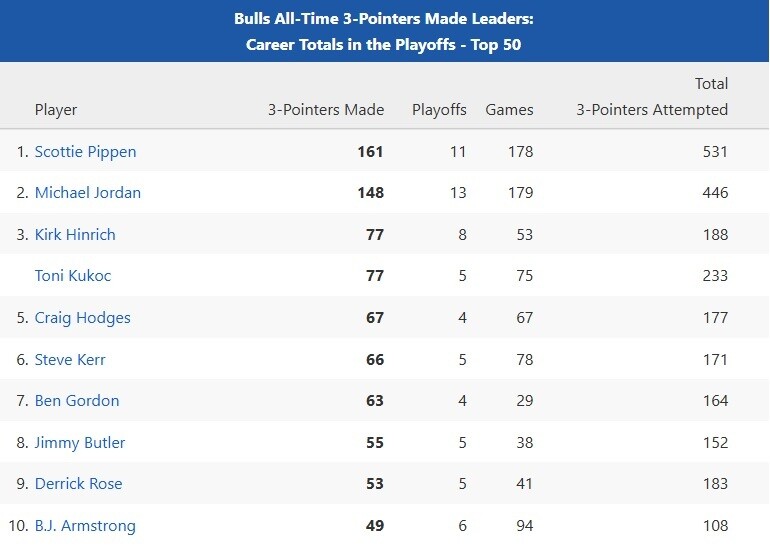Screen dimensions: 770x547
Task: Open Kirk Hinrich's player link
Action: pyautogui.click(x=75, y=235)
